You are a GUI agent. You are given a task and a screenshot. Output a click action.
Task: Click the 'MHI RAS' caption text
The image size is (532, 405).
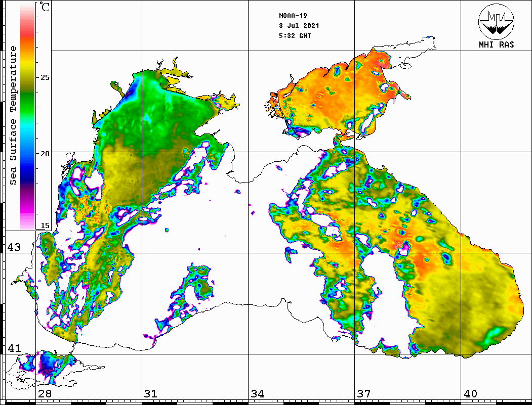tap(496, 44)
